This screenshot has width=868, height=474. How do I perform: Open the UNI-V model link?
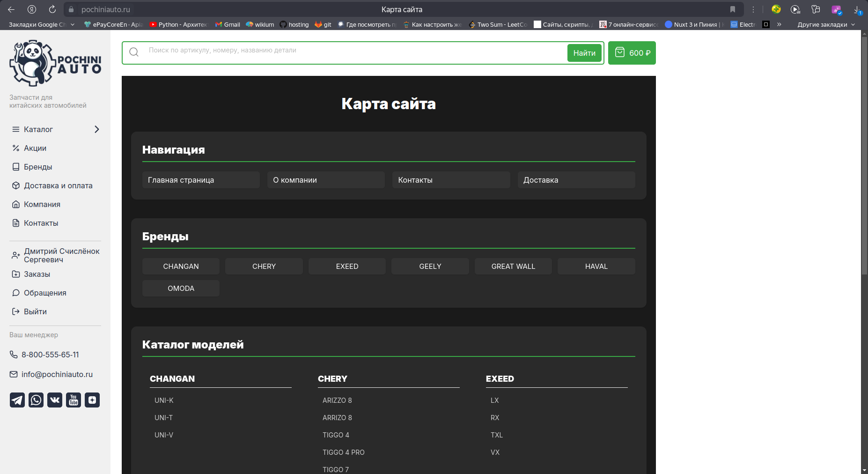[x=164, y=435]
